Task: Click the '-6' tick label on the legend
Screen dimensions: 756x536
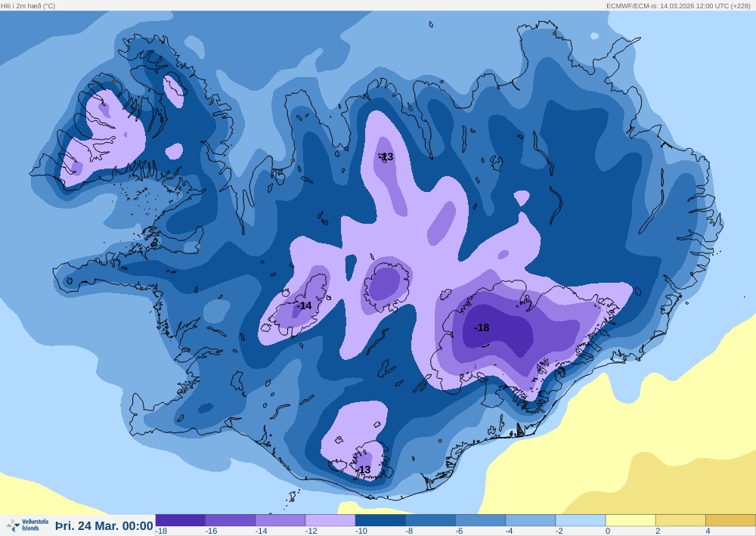Action: (460, 531)
